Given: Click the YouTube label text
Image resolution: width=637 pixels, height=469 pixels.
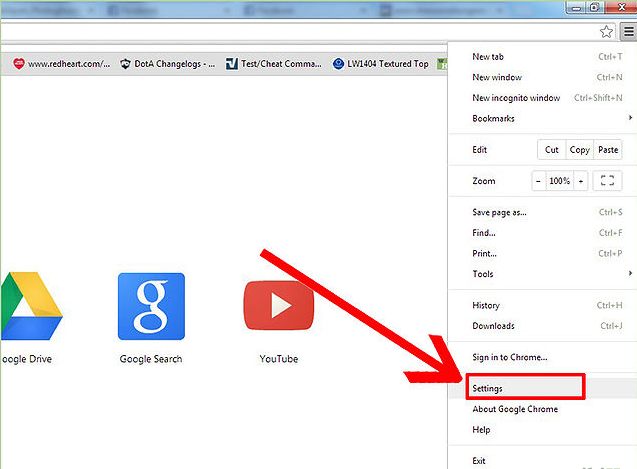Looking at the screenshot, I should pos(279,359).
